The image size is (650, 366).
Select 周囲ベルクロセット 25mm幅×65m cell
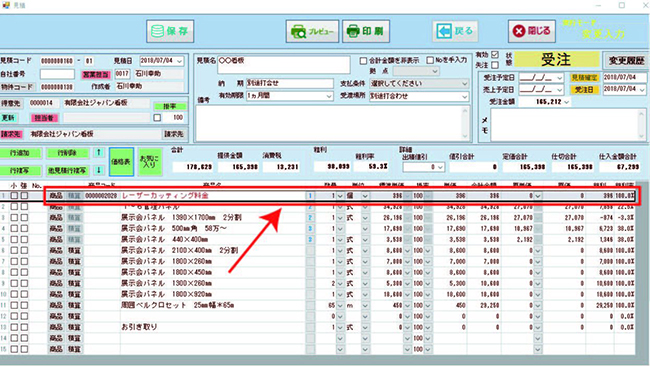coord(213,305)
